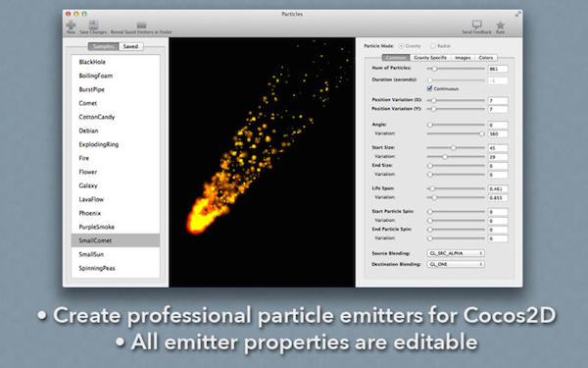This screenshot has width=588, height=368.
Task: Click the End Size slider
Action: tap(456, 166)
